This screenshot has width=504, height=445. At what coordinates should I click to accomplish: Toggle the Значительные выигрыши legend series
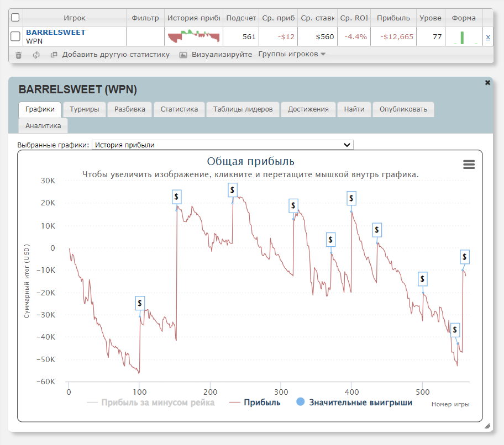tap(354, 402)
